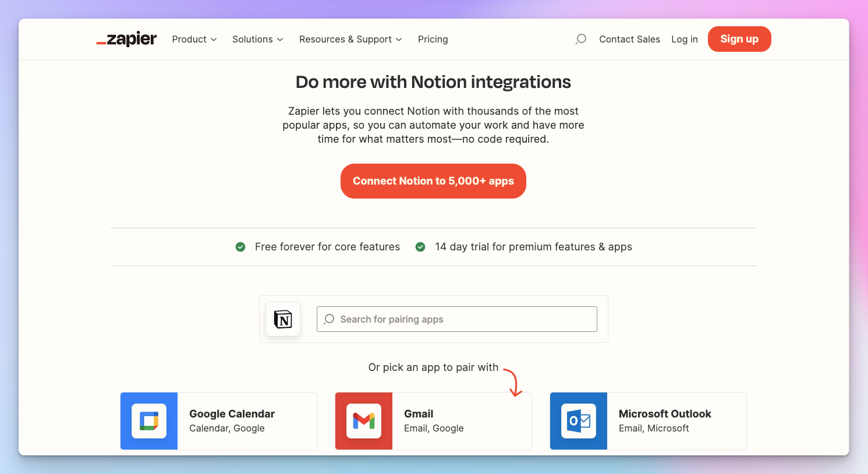868x474 pixels.
Task: Expand Resources & Support options
Action: coord(350,39)
